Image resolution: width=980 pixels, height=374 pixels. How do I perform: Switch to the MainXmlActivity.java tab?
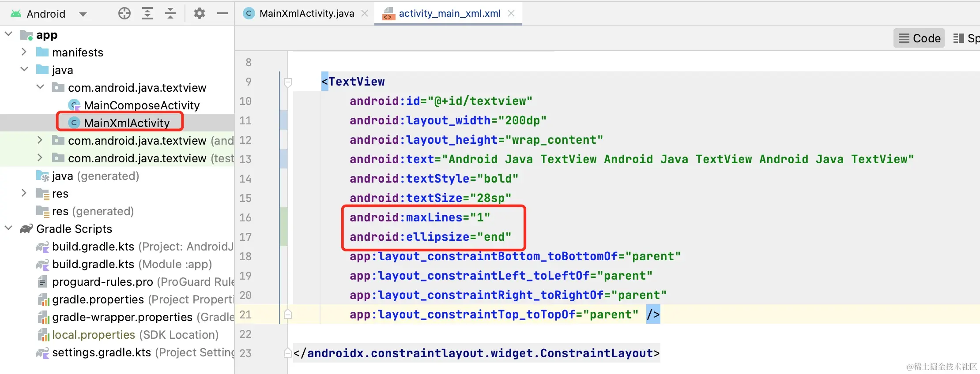pos(306,14)
